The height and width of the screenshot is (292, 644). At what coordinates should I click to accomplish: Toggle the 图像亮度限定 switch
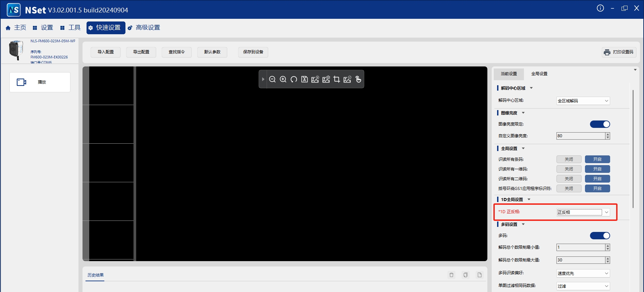(x=600, y=124)
